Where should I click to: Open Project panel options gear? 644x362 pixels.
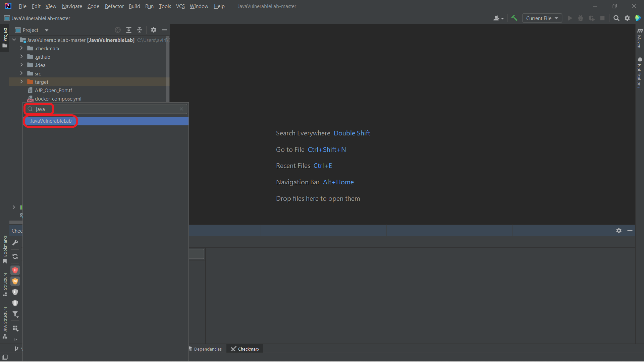[154, 30]
